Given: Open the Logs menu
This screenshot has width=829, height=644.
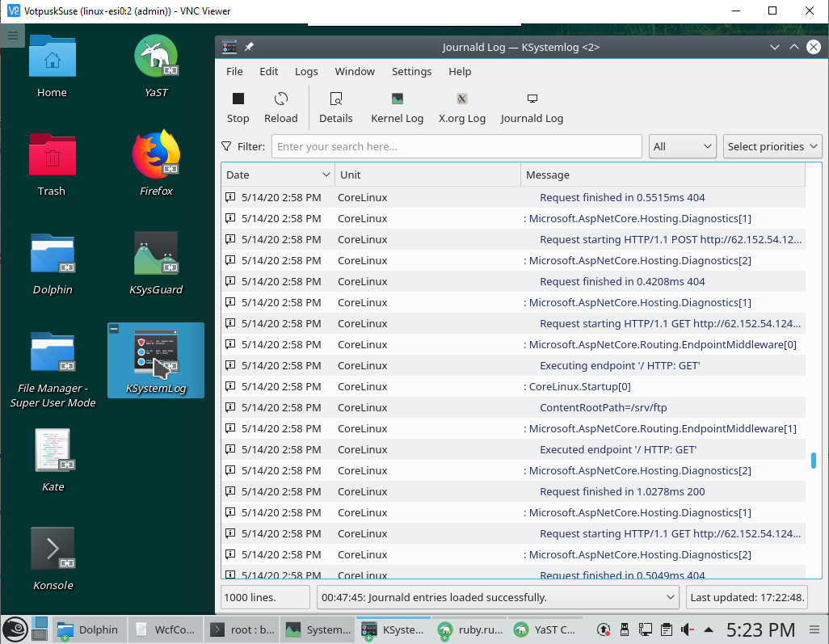Looking at the screenshot, I should pos(306,71).
